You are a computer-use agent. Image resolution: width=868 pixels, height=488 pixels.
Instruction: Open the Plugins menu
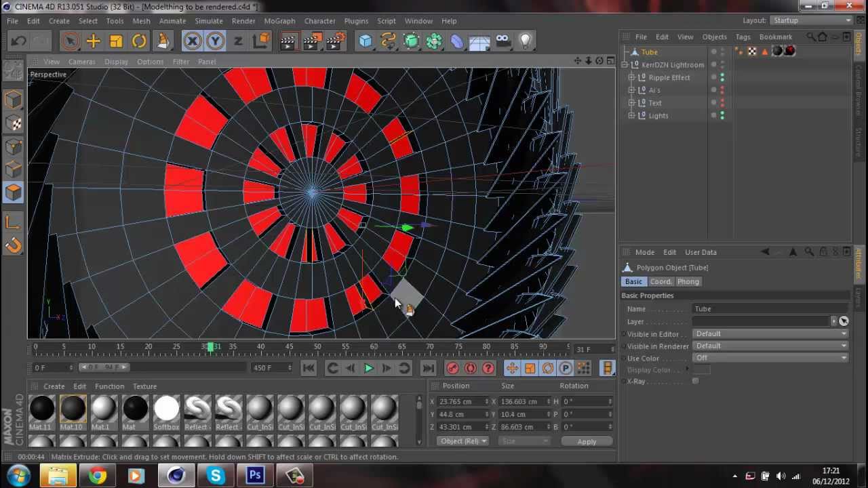356,21
